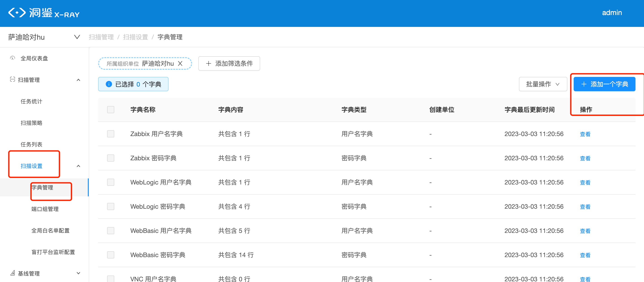Click the plus icon in 添加筛选条件
644x282 pixels.
(x=208, y=63)
